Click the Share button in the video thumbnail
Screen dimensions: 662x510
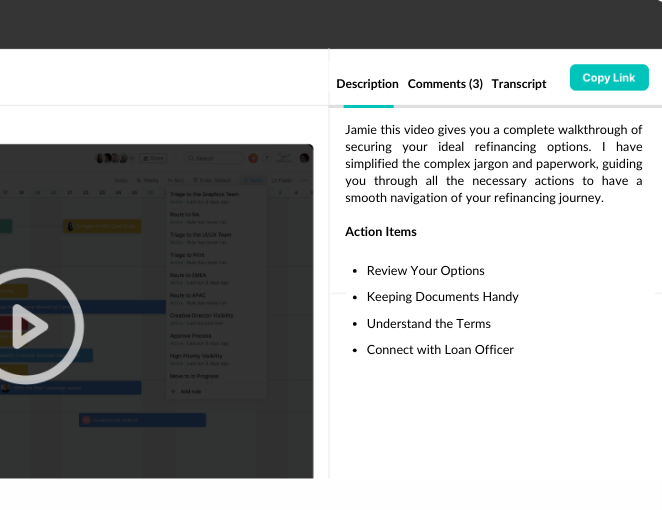coord(153,158)
